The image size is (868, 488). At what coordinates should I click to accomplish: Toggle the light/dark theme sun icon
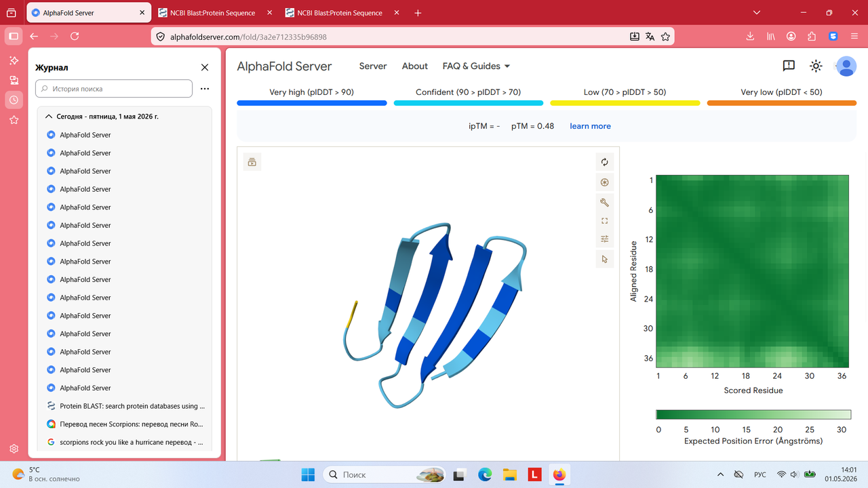pyautogui.click(x=816, y=66)
